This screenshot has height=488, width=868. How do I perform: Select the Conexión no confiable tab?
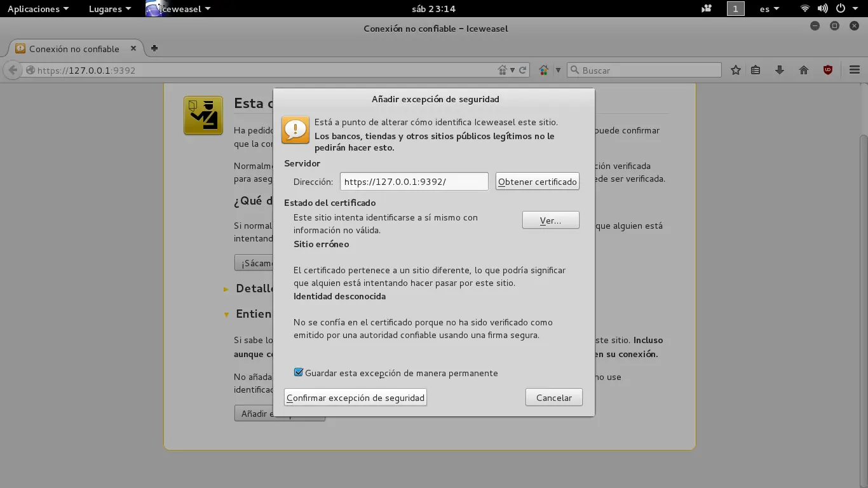pyautogui.click(x=75, y=48)
